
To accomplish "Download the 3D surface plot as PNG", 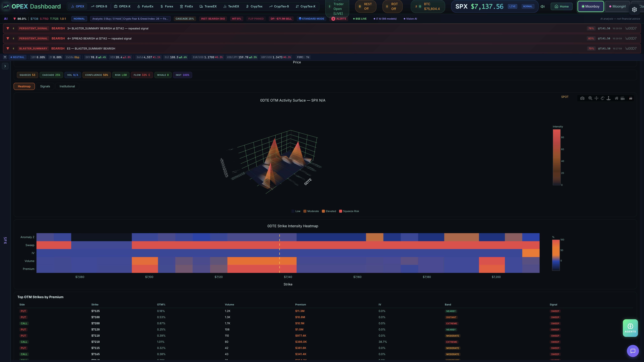I will click(582, 98).
